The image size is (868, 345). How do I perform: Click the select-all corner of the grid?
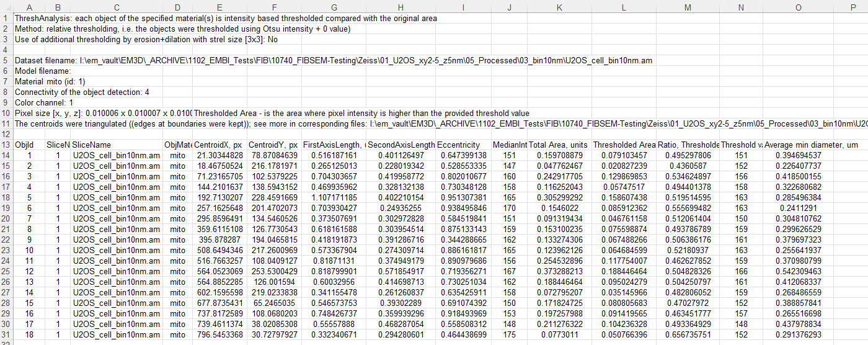6,7
